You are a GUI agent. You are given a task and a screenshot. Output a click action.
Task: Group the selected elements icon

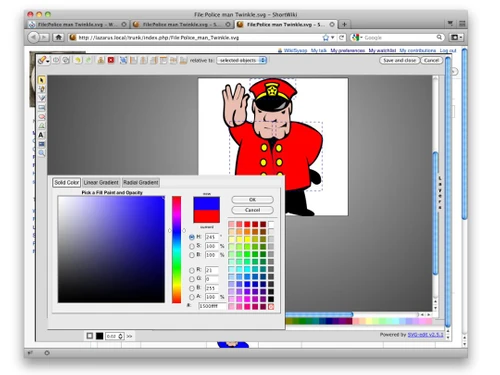(x=123, y=60)
